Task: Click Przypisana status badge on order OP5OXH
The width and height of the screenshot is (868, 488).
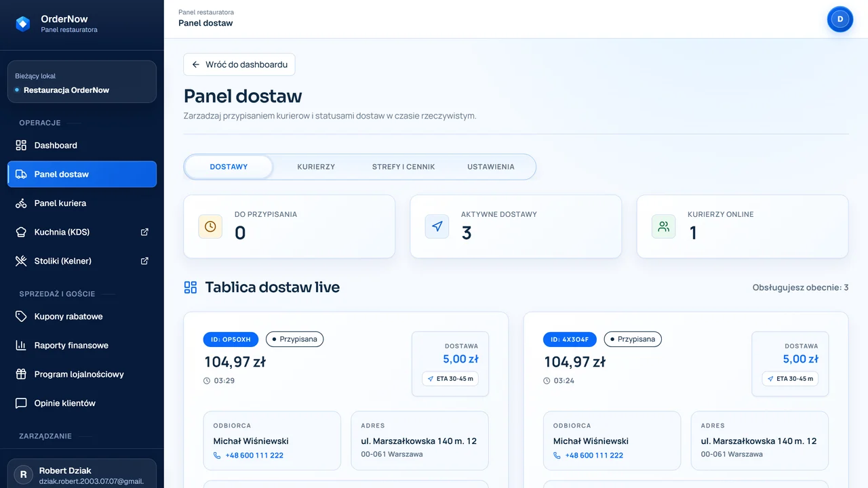Action: pos(294,339)
